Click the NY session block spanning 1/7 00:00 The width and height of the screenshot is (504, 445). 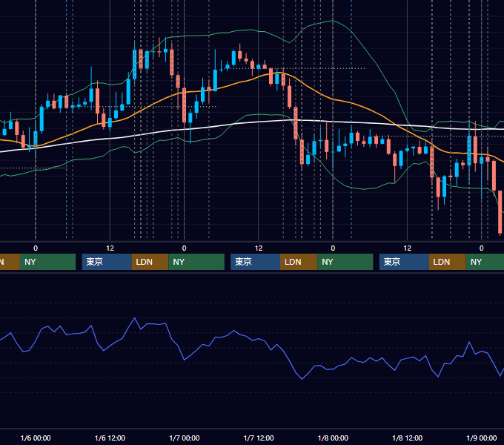coord(196,262)
